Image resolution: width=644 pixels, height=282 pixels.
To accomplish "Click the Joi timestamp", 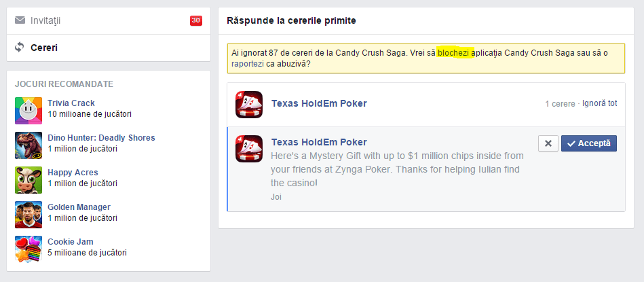I will 276,197.
